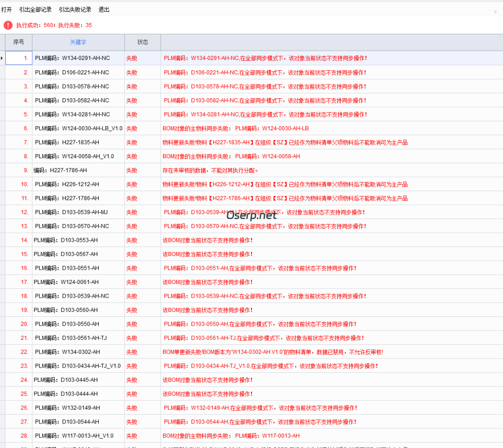This screenshot has width=503, height=448.
Task: Click error message for H227-1835-AH in row 7
Action: pyautogui.click(x=285, y=142)
